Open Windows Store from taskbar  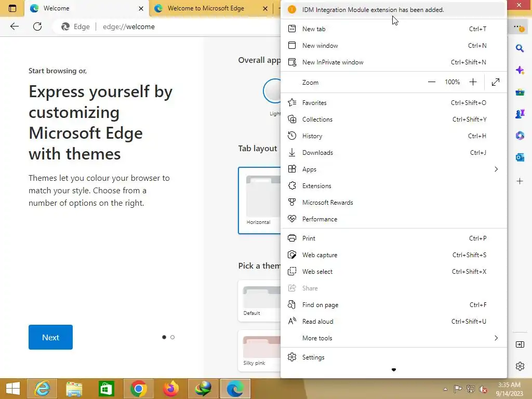(106, 389)
